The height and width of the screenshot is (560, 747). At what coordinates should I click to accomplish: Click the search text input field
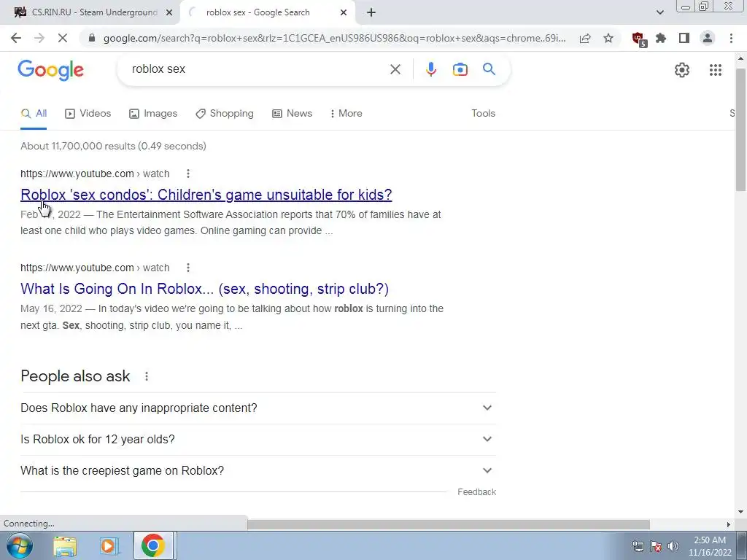pos(255,69)
